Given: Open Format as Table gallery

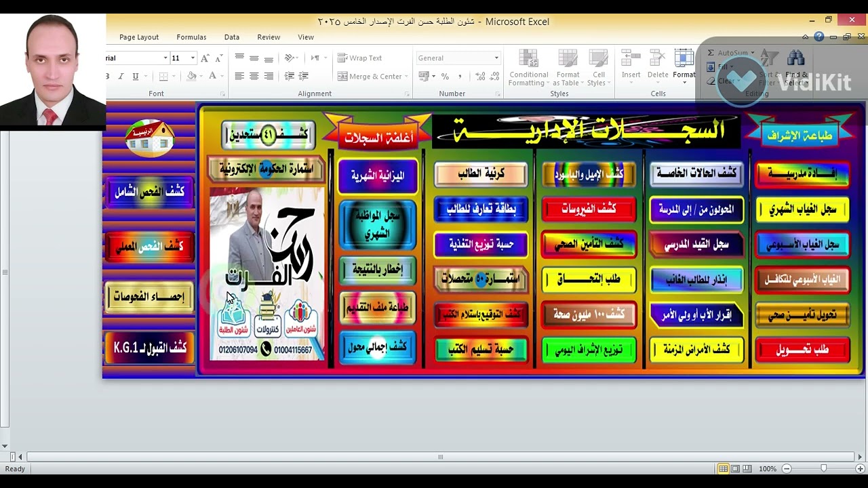Looking at the screenshot, I should (568, 68).
